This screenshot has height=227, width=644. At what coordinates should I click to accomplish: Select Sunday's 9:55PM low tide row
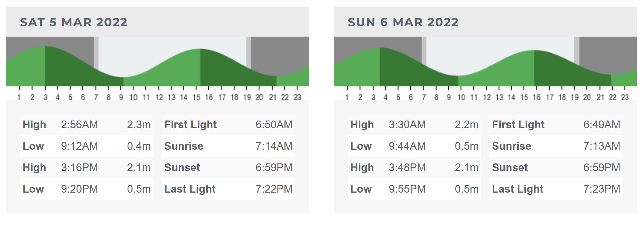(x=414, y=189)
